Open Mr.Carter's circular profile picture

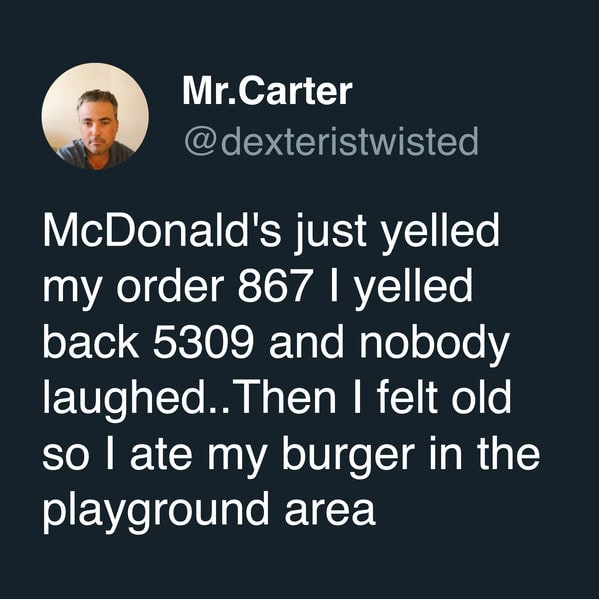[x=95, y=116]
